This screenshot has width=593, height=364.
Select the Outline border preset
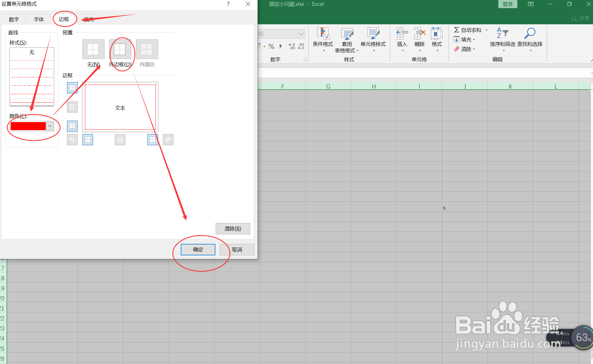(120, 49)
